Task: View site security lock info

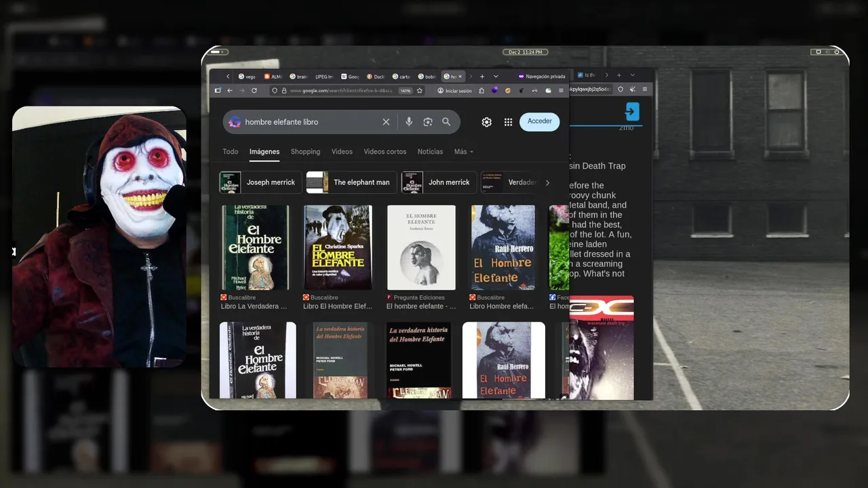Action: point(283,90)
